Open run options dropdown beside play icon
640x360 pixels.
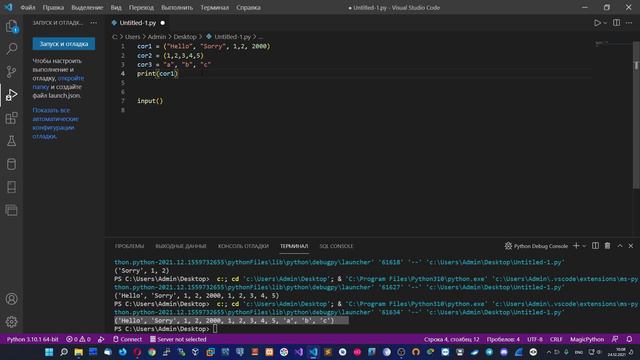[605, 23]
